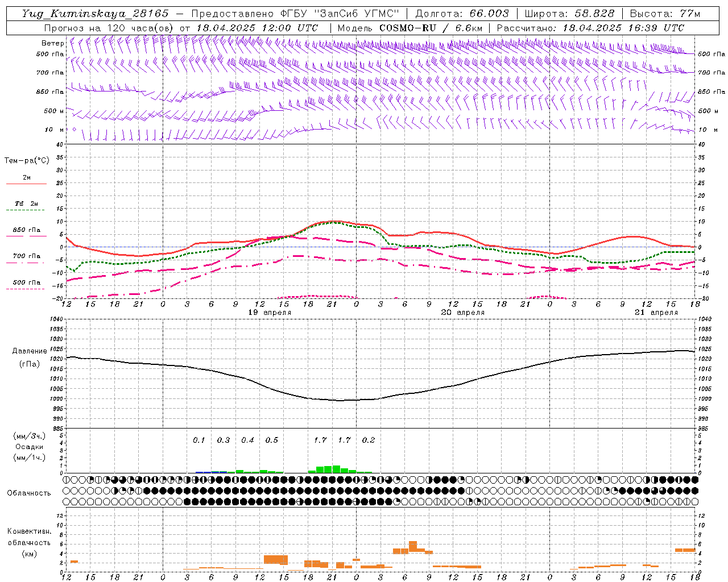This screenshot has height=582, width=728.
Task: Click the 700 гПа temperature legend entry
Action: click(26, 256)
